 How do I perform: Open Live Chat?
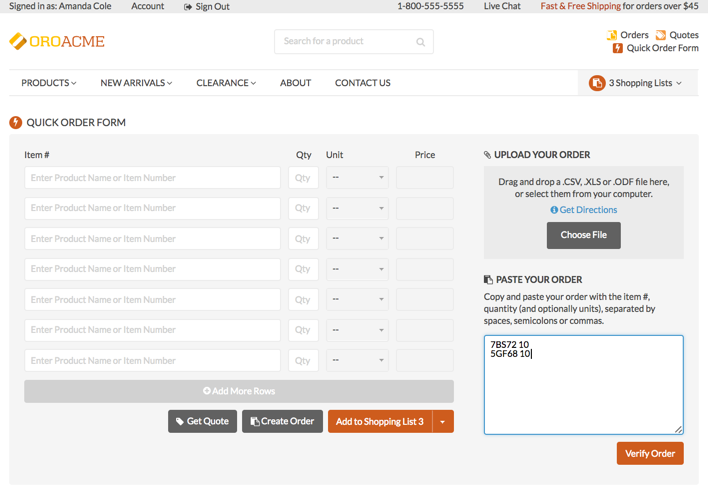click(x=502, y=6)
